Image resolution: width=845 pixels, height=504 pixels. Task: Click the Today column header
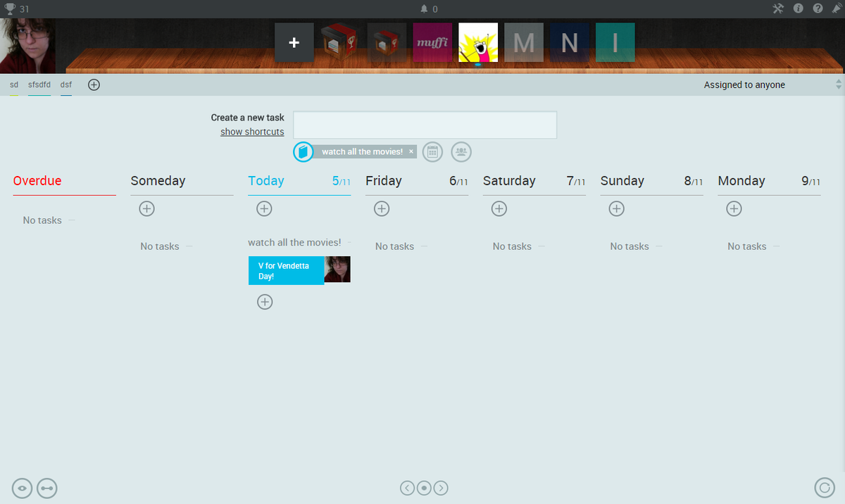(266, 181)
